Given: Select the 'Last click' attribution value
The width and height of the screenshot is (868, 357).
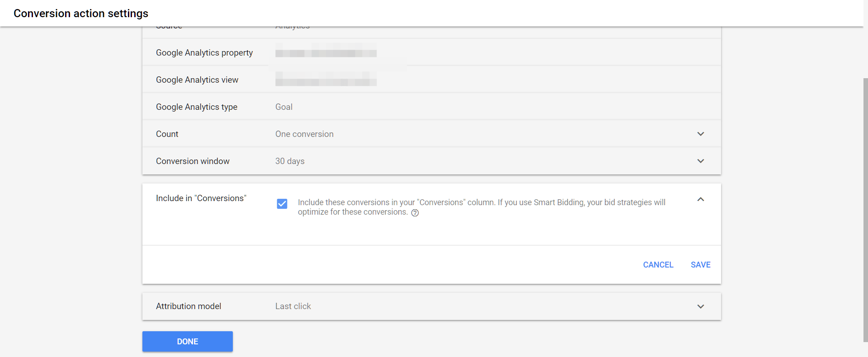Looking at the screenshot, I should click(x=293, y=306).
